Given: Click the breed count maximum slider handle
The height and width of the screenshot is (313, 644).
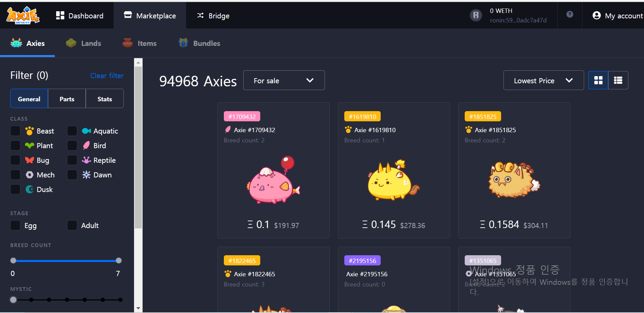Looking at the screenshot, I should point(119,261).
